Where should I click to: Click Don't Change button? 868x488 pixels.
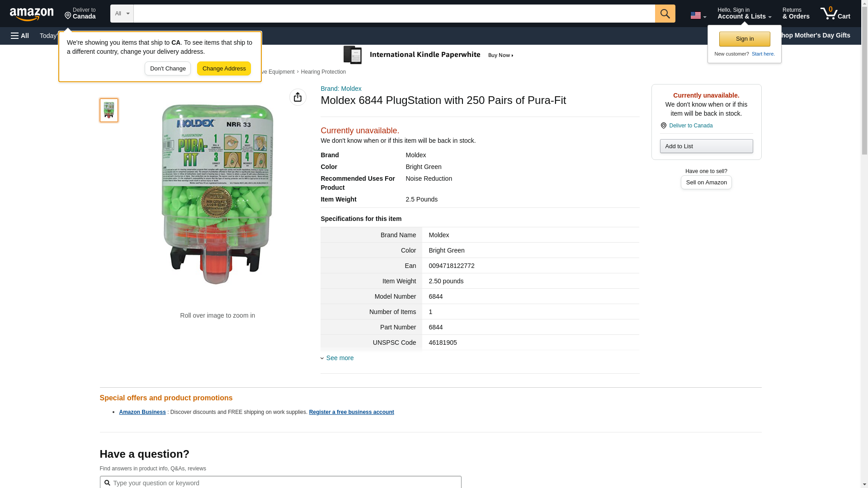click(x=168, y=69)
